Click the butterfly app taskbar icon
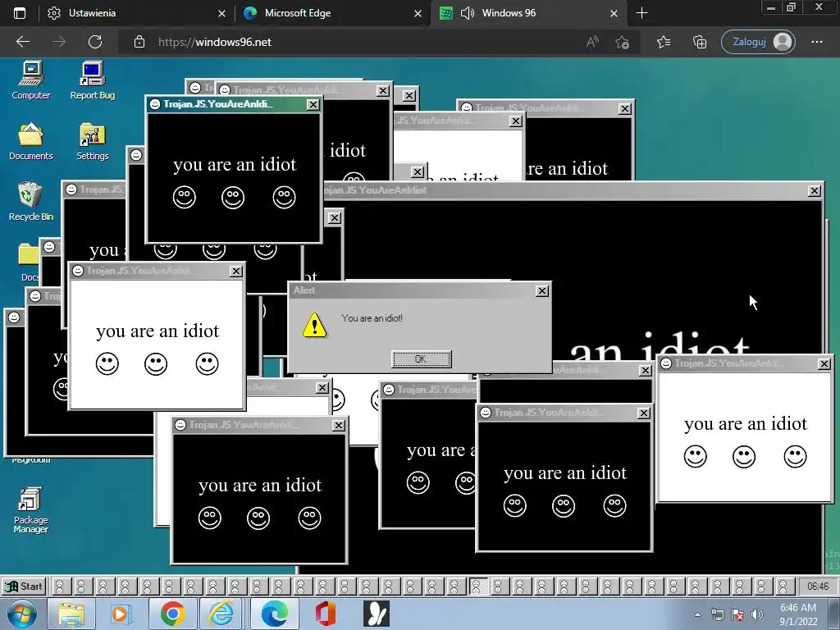 pos(376,614)
